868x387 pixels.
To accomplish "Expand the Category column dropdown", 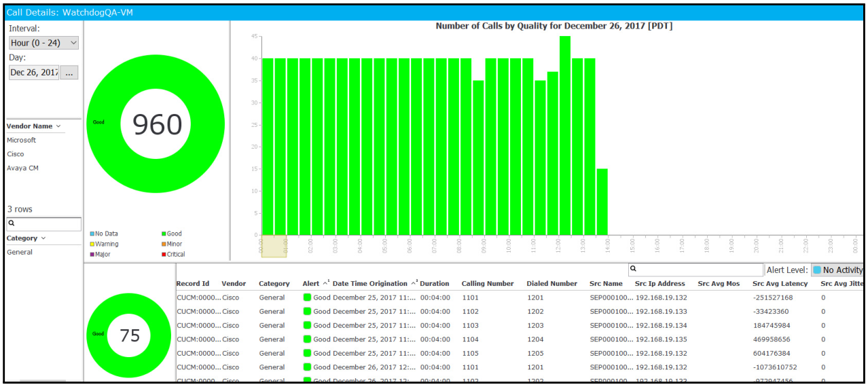I will [x=43, y=238].
